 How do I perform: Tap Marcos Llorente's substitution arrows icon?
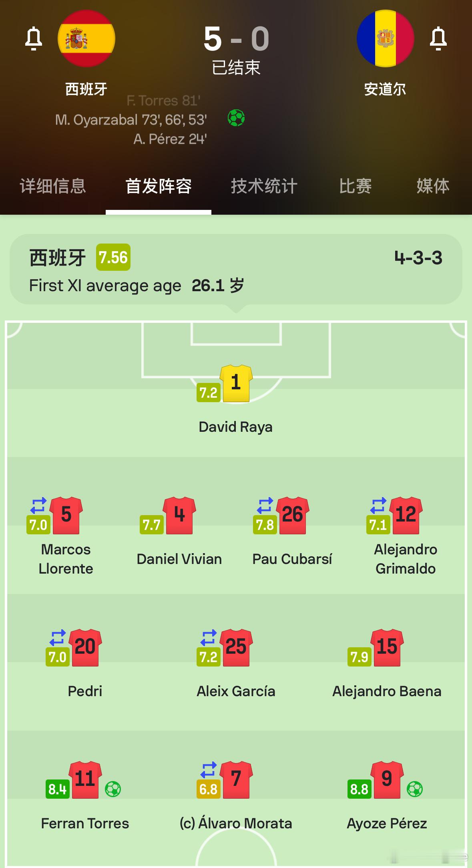38,505
